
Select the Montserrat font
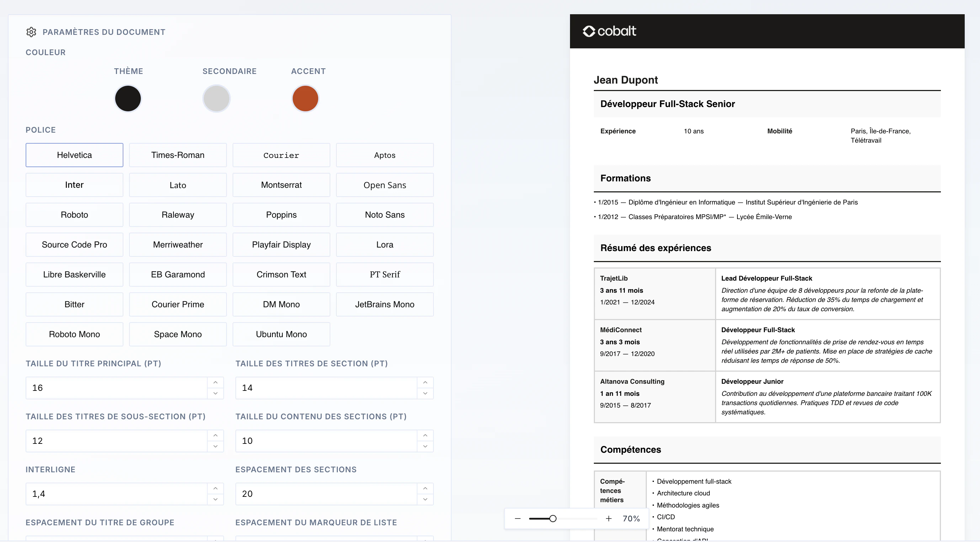pyautogui.click(x=282, y=185)
